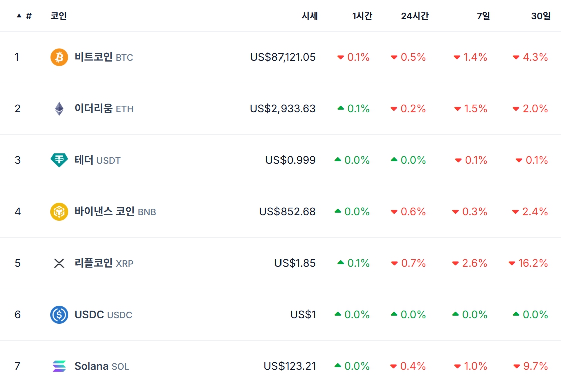
Task: Click Bitcoin price US$87,121.05
Action: 283,57
